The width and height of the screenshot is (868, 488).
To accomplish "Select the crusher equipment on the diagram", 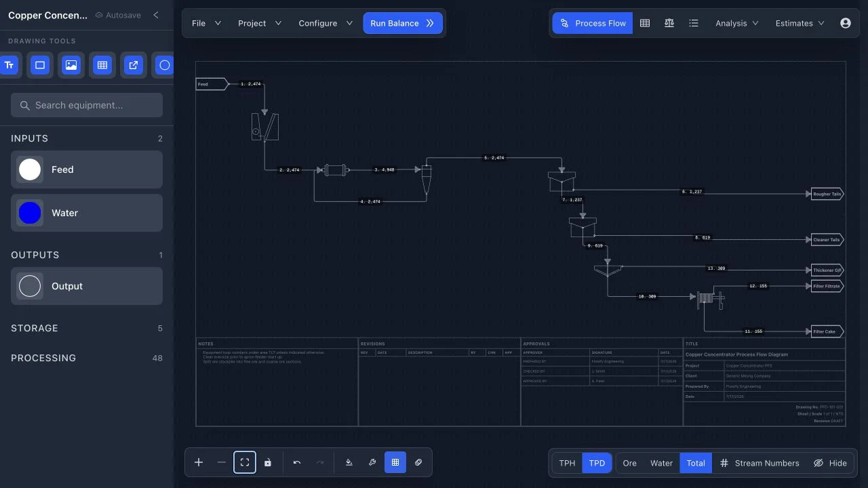I will (264, 127).
